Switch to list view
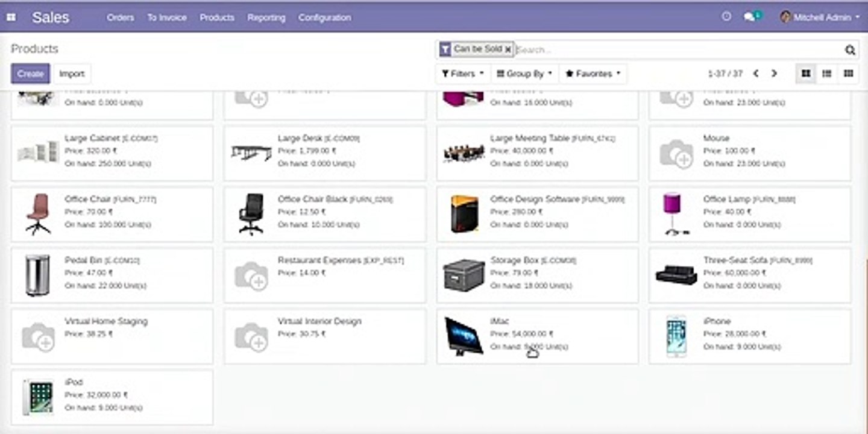Viewport: 868px width, 434px height. 827,74
